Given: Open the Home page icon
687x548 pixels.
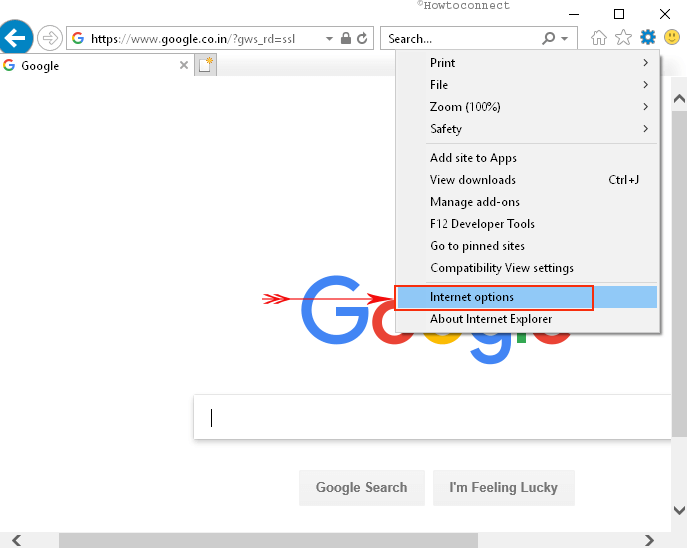Looking at the screenshot, I should 598,38.
